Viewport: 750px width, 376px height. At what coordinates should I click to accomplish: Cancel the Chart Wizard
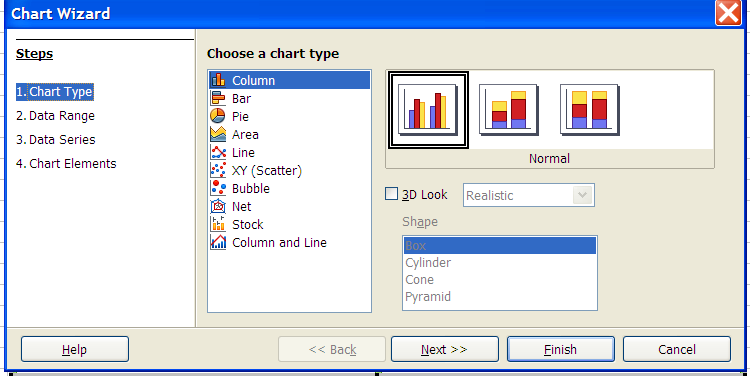pyautogui.click(x=677, y=349)
